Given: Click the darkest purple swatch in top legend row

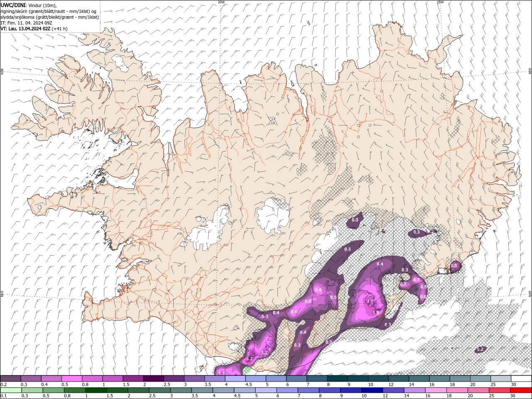Looking at the screenshot, I should [153, 378].
